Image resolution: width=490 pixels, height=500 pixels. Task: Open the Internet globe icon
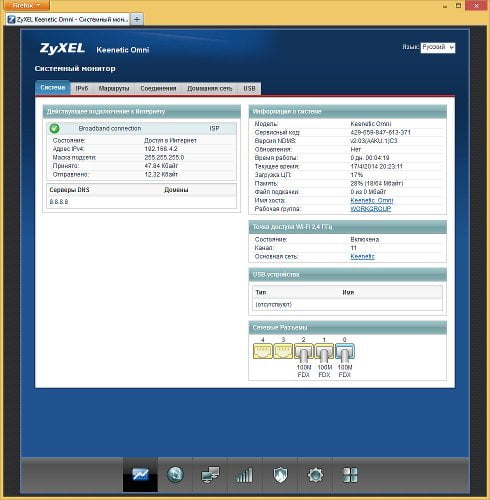click(x=175, y=474)
